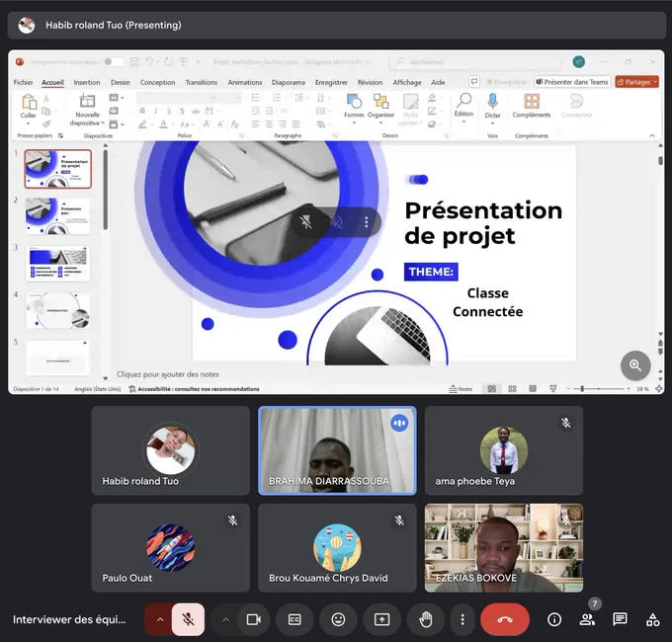
Task: Open chat with everyone
Action: 620,619
